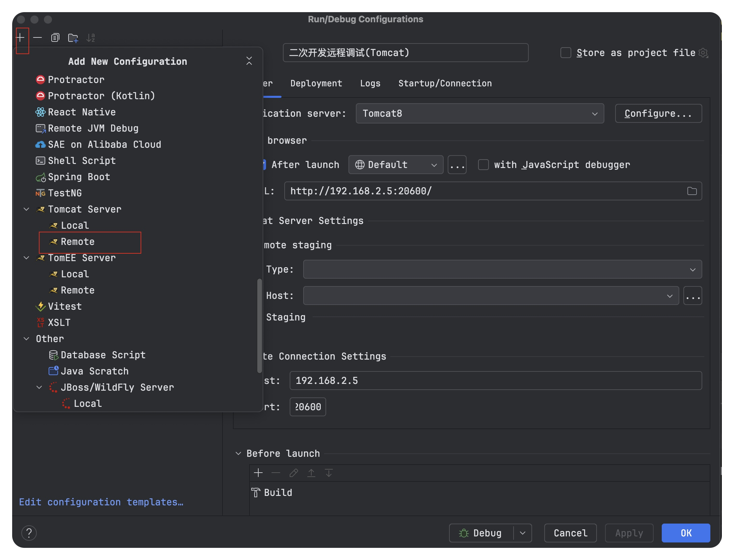Collapse the Tomcat Server tree node
Image resolution: width=734 pixels, height=560 pixels.
(x=26, y=209)
